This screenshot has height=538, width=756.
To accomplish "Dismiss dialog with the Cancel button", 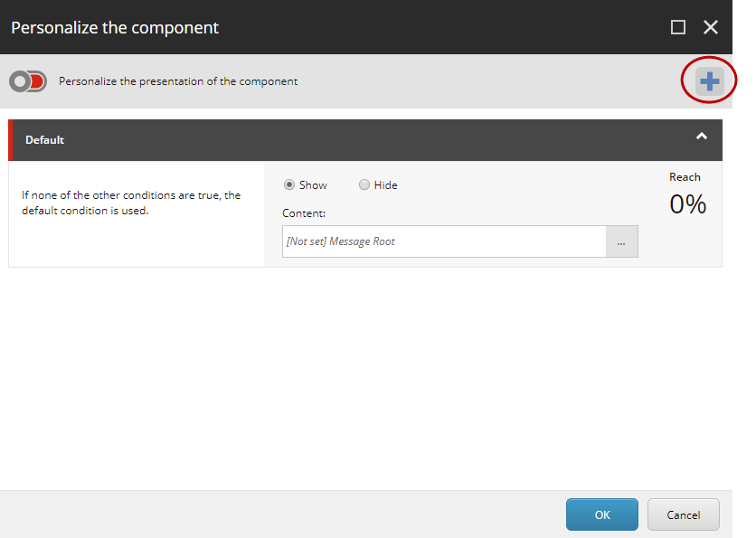I will pyautogui.click(x=683, y=514).
